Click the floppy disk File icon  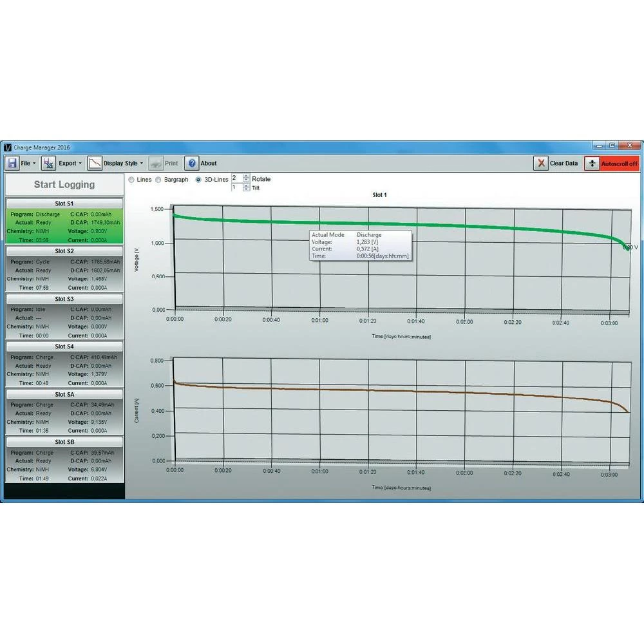click(12, 164)
